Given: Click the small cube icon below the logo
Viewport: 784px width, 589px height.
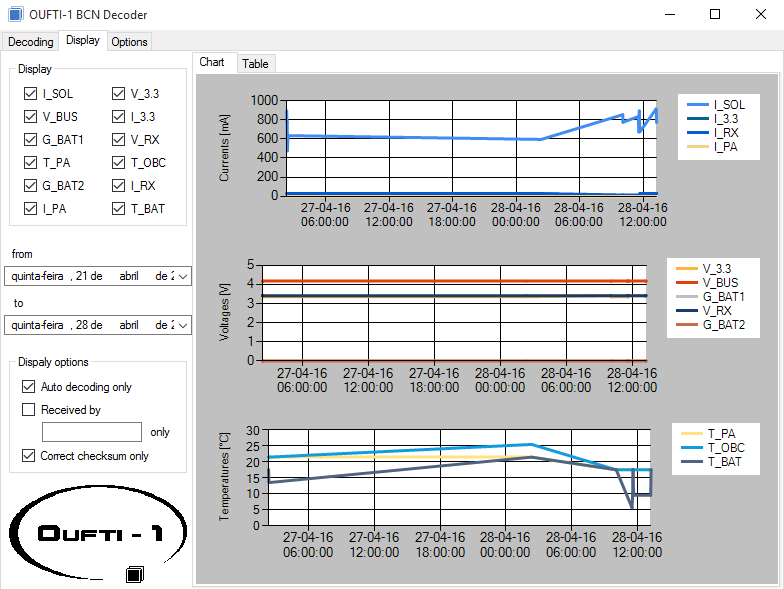Looking at the screenshot, I should point(135,574).
